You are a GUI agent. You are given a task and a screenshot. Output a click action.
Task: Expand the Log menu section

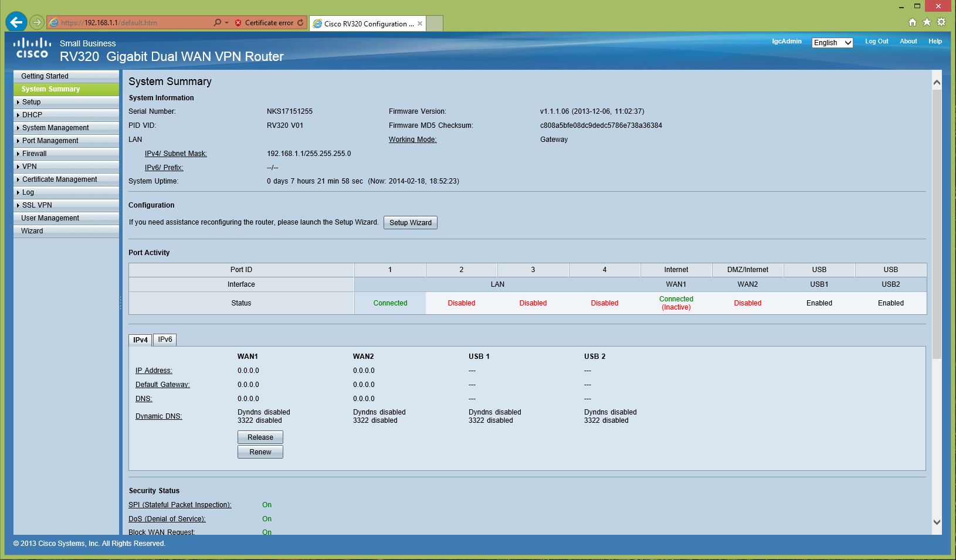[x=66, y=192]
